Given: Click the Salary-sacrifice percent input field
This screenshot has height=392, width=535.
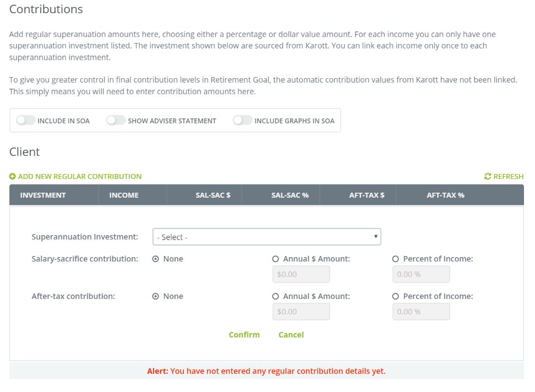Looking at the screenshot, I should coord(421,274).
